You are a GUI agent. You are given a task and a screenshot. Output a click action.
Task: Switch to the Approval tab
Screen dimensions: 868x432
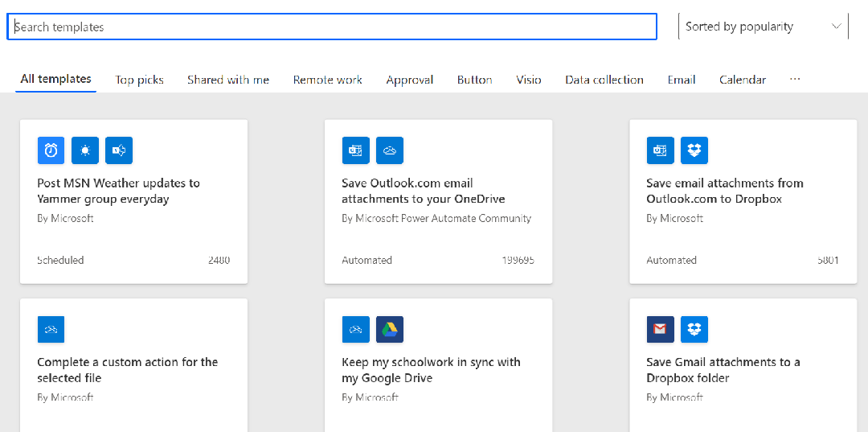[x=410, y=80]
